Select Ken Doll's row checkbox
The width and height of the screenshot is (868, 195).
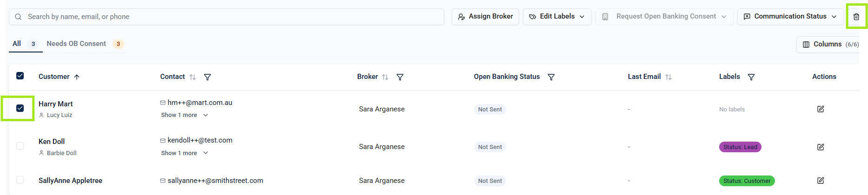pyautogui.click(x=20, y=146)
